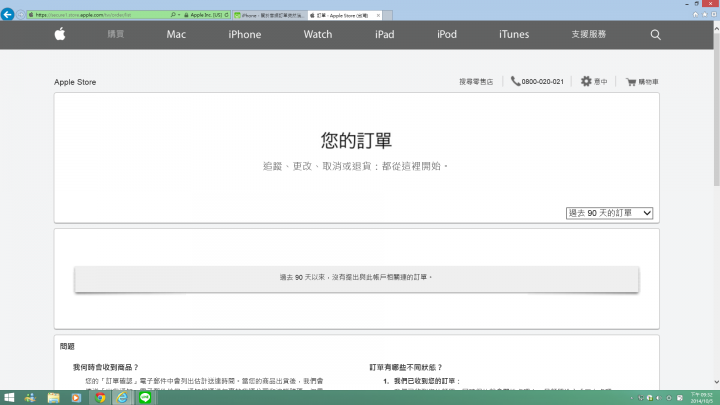The image size is (720, 405).
Task: Open Google Chrome from the taskbar
Action: [100, 398]
